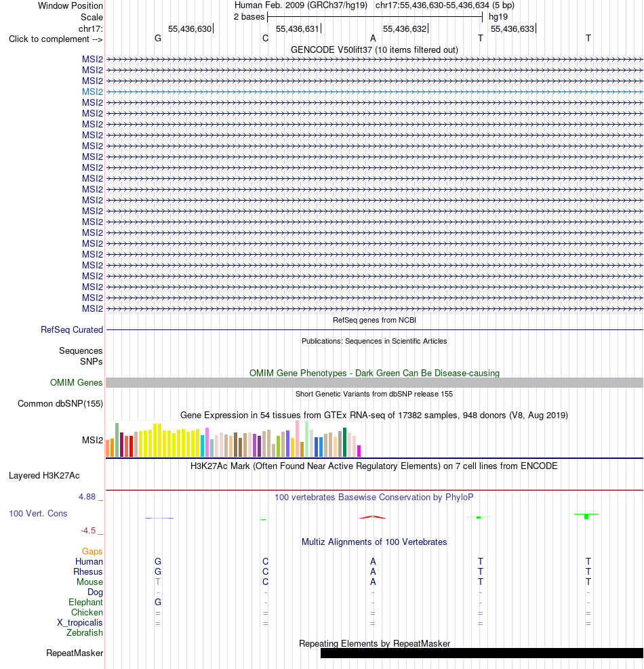Click the chr17:55,436,630-55,436,634 (5 bp) range text

point(445,5)
